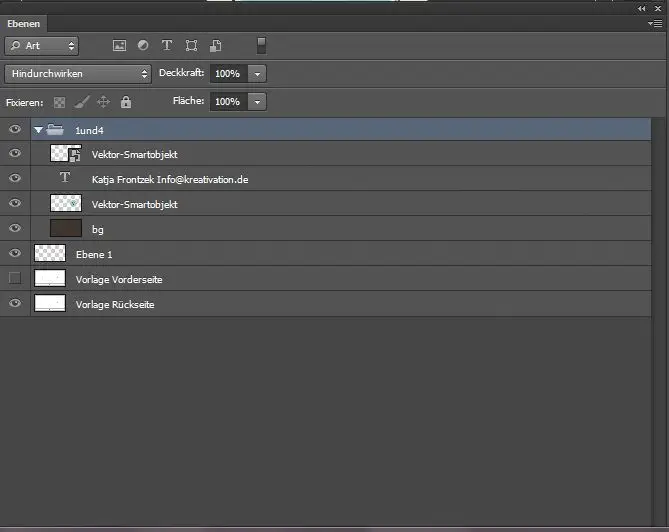Hide the second Vektor-Smartobjekt layer
The image size is (669, 532).
click(x=15, y=203)
